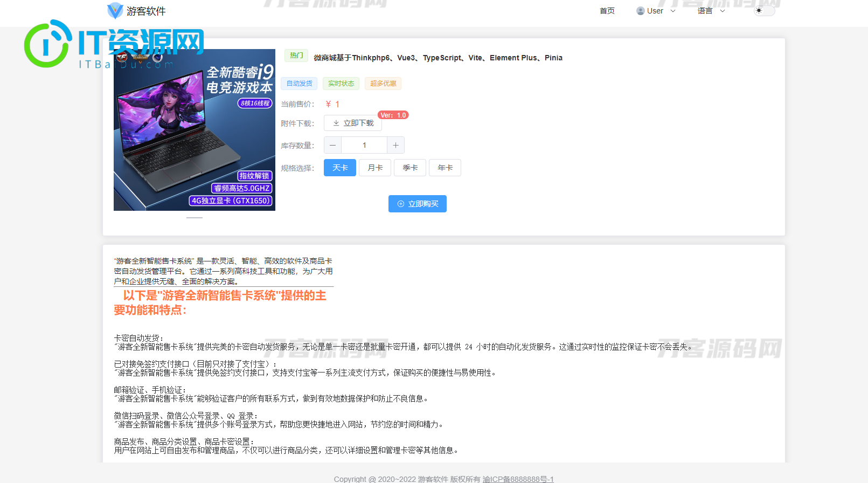Image resolution: width=868 pixels, height=483 pixels.
Task: Increase quantity with the plus button
Action: [x=395, y=145]
